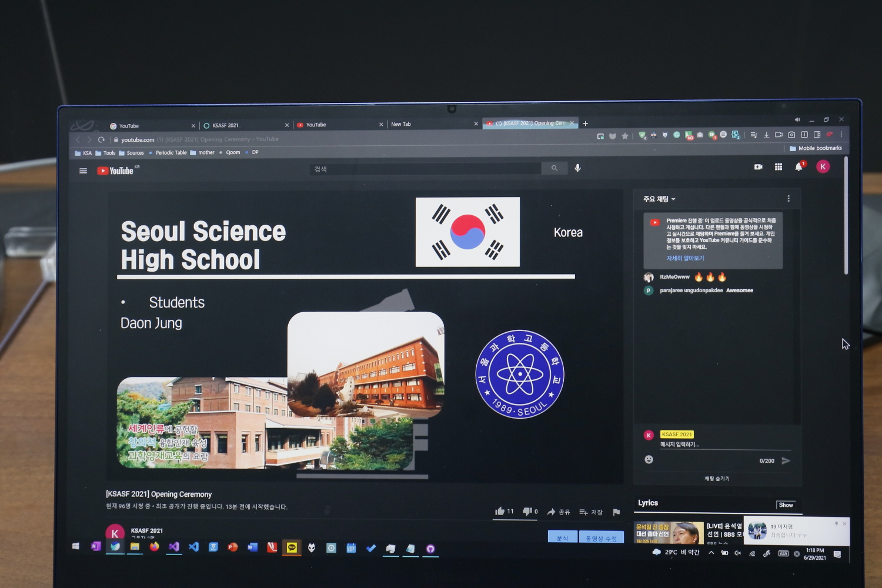Switch to the second YouTube tab
This screenshot has height=588, width=882.
(339, 125)
